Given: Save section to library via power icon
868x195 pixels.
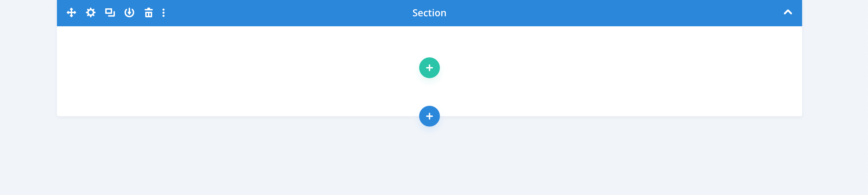Looking at the screenshot, I should pyautogui.click(x=129, y=13).
